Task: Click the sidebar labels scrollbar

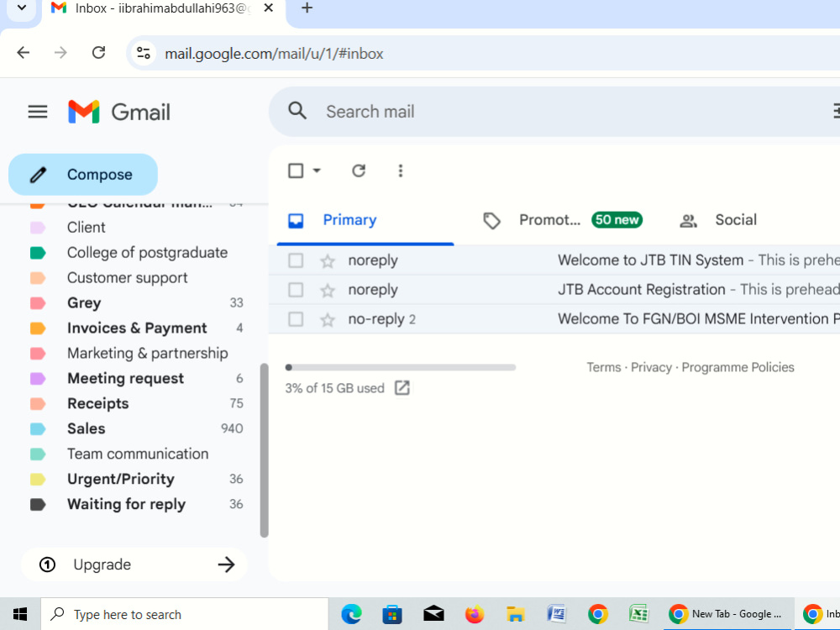Action: coord(264,450)
